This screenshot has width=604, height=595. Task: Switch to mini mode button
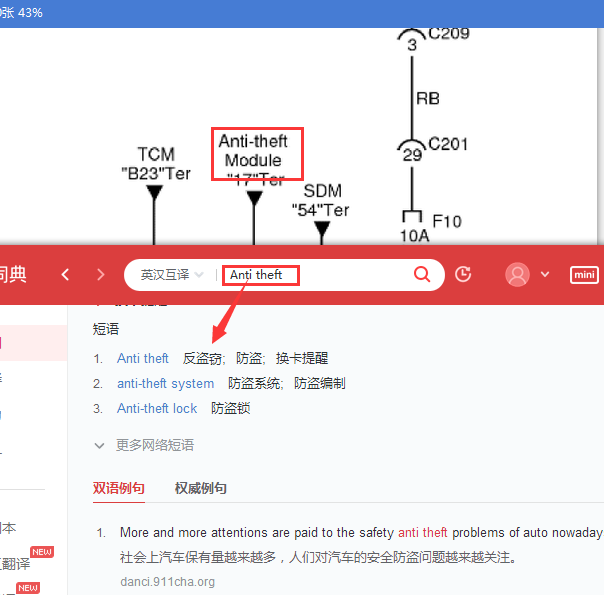tap(584, 275)
